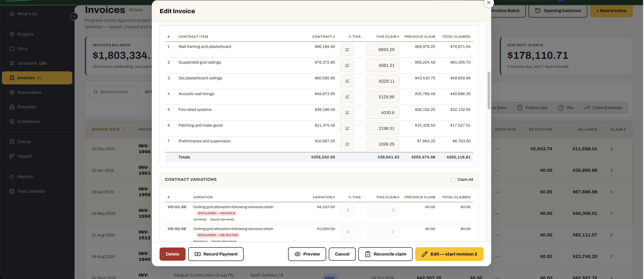Click the + New Invoice button
This screenshot has height=279, width=644.
(611, 10)
